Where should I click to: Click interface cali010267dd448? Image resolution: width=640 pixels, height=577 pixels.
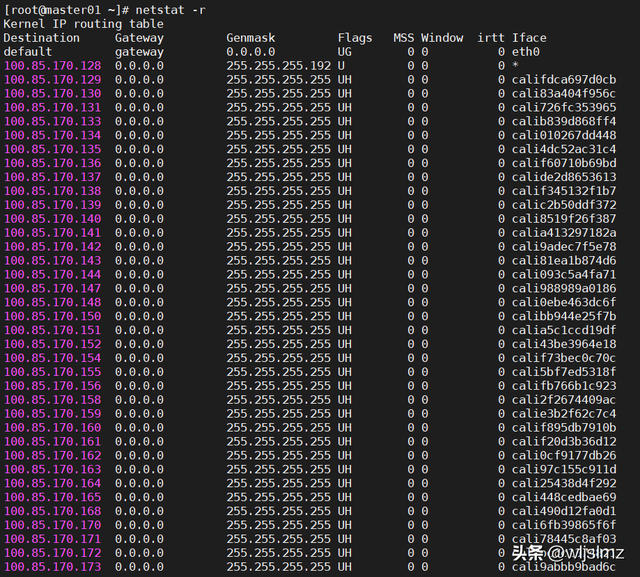(x=564, y=135)
